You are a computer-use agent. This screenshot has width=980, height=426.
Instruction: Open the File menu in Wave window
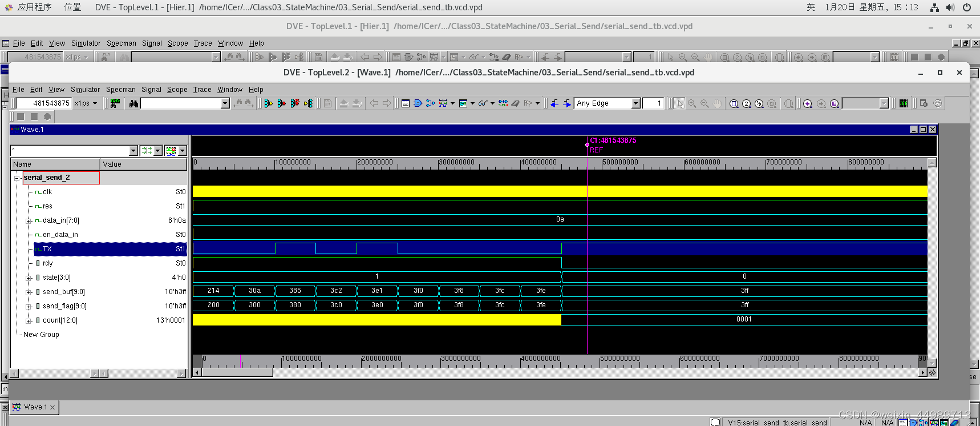pos(18,90)
